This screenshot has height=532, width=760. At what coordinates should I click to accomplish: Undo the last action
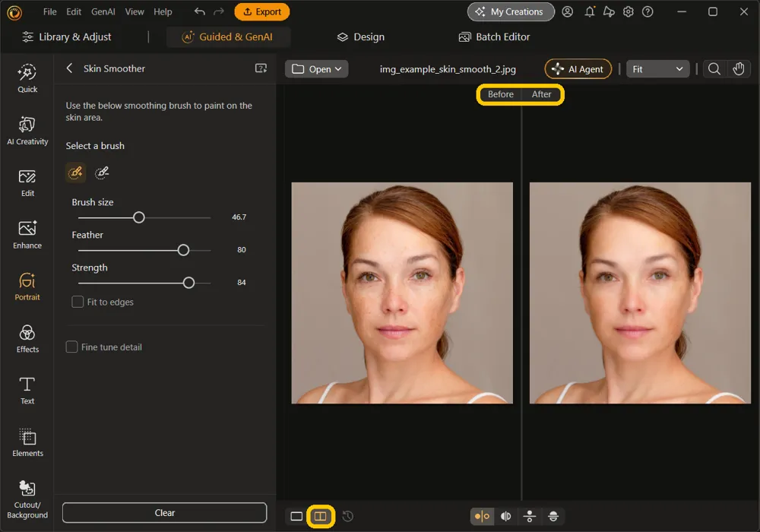(200, 11)
